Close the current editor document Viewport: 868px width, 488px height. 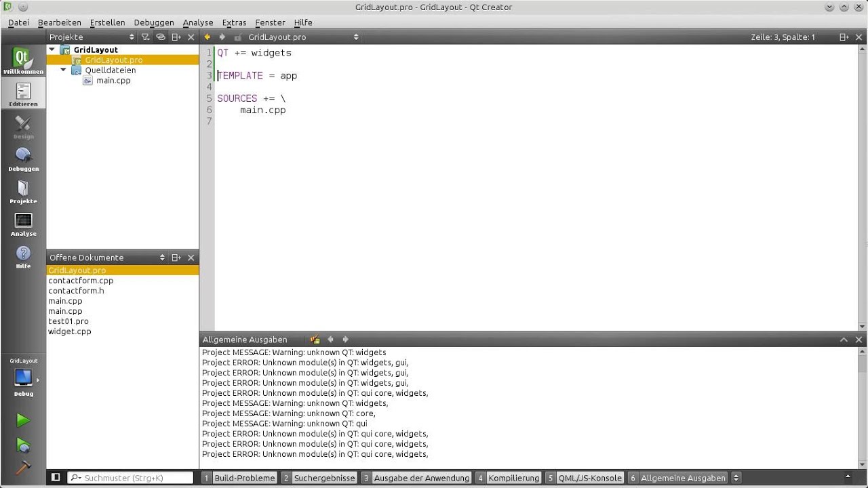[x=859, y=37]
